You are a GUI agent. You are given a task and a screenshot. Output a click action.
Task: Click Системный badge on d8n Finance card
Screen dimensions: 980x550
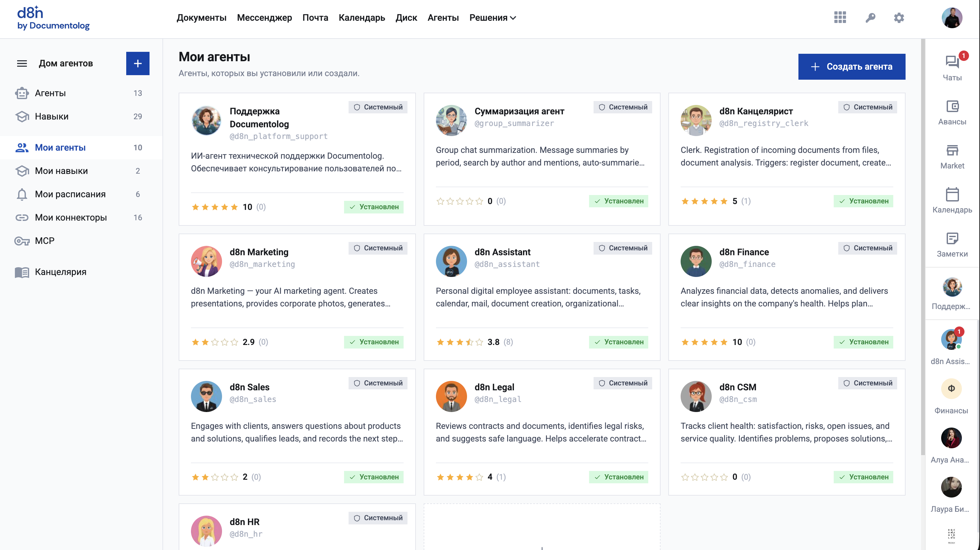coord(867,248)
